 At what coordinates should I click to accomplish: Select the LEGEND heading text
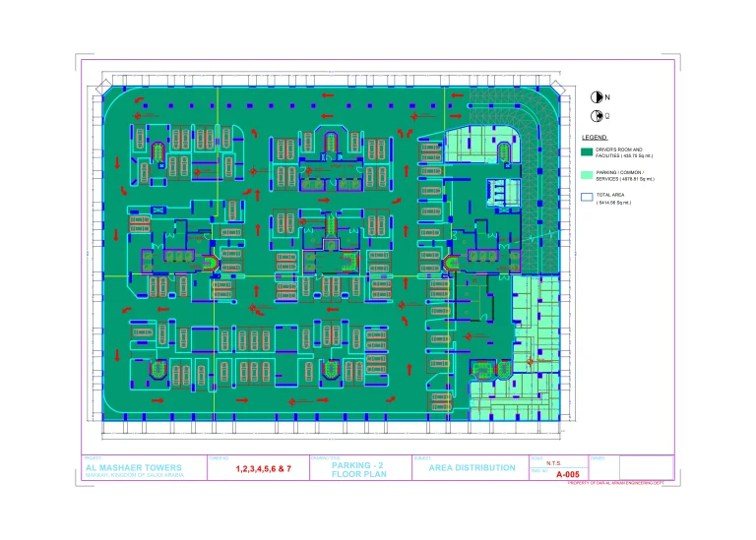(x=595, y=137)
